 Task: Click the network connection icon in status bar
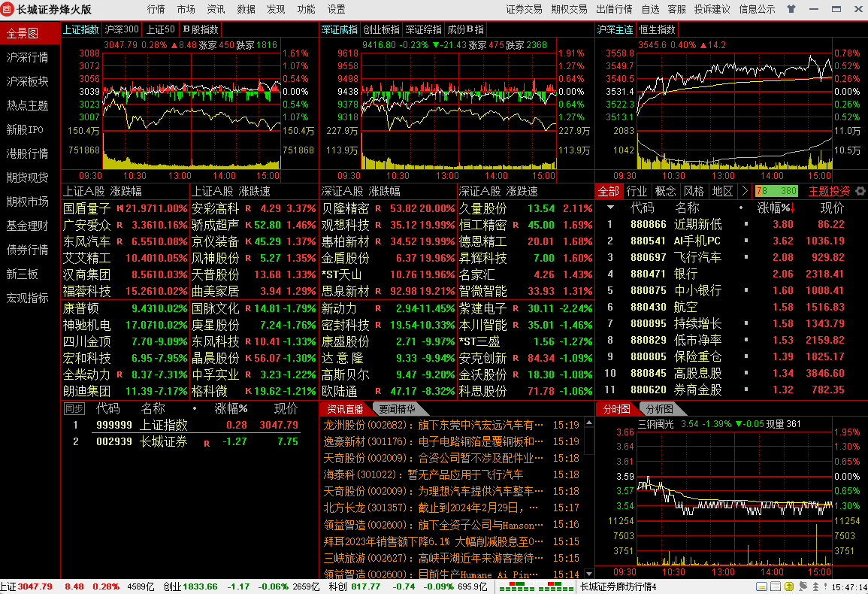tap(803, 586)
